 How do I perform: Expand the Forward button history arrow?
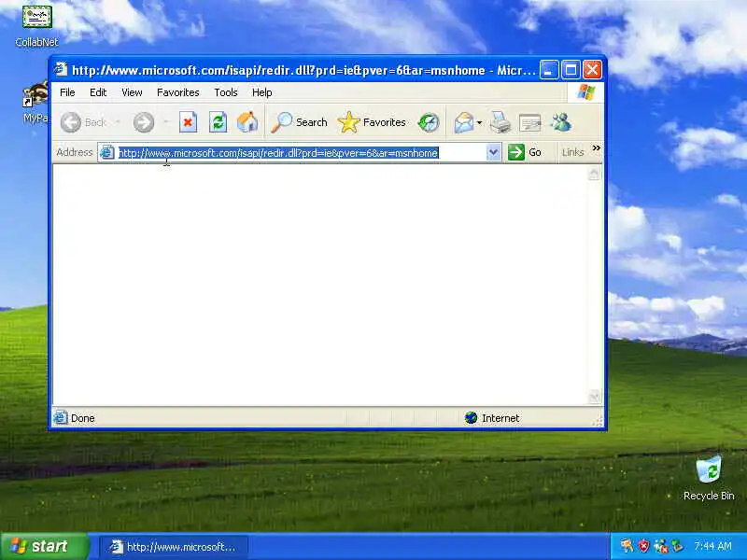point(166,122)
